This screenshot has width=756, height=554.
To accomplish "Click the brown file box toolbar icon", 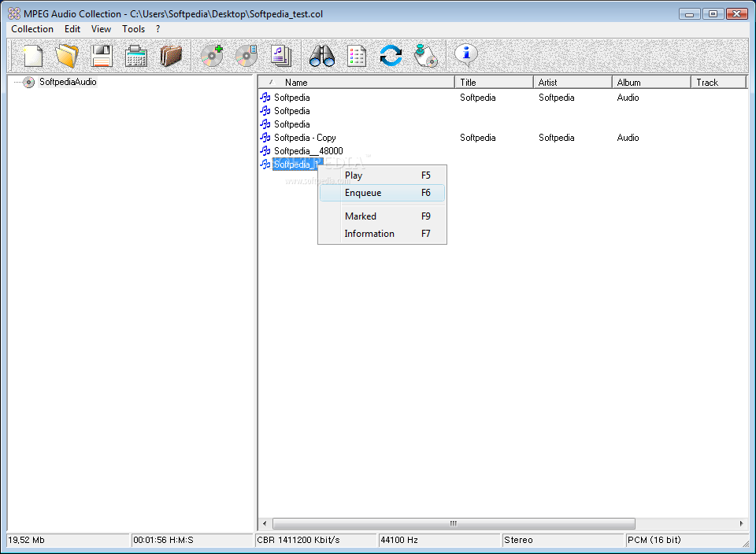I will coord(171,56).
